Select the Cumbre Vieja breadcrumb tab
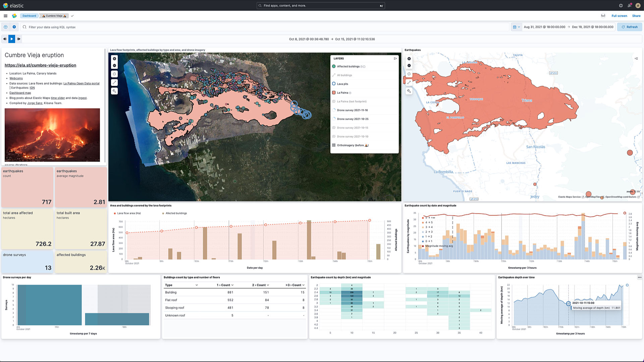 [54, 16]
